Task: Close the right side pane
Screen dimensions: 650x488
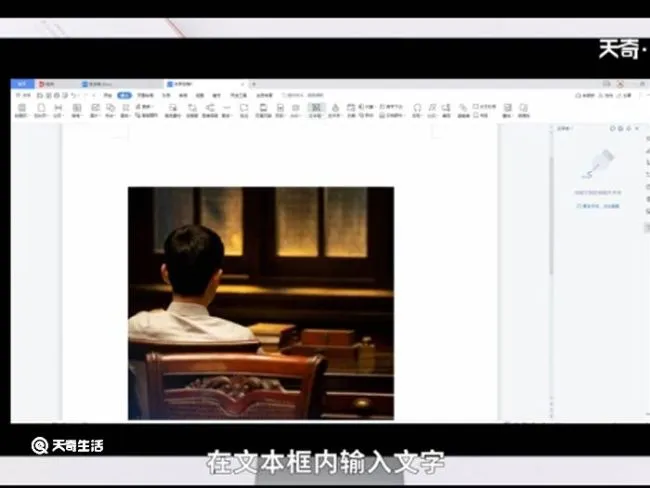Action: coord(637,129)
